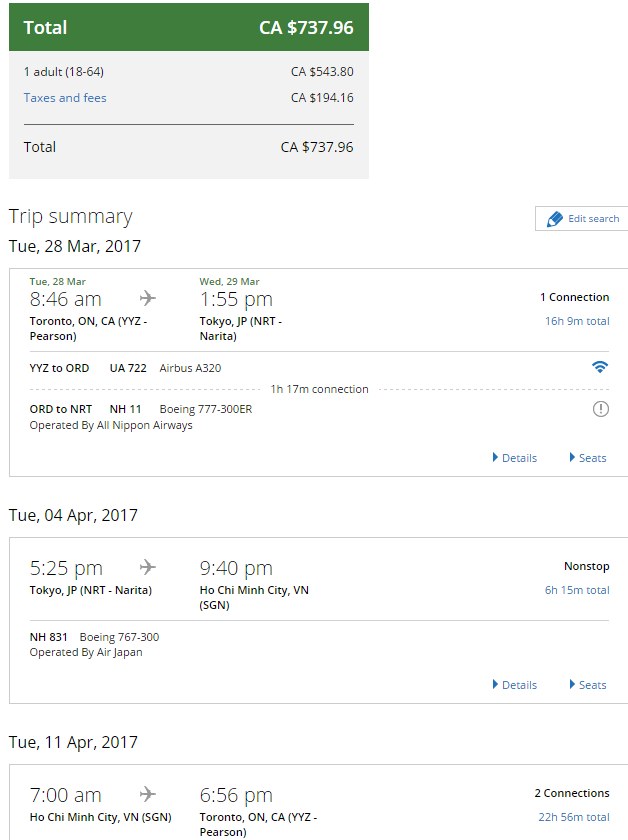Expand Seats for the Toronto to Tokyo flight
This screenshot has width=628, height=840.
pos(588,458)
